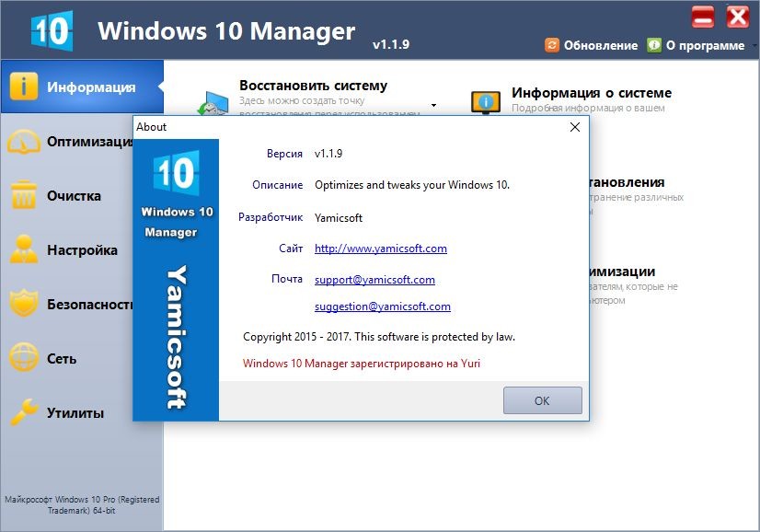Click the Информация о системе monitor icon

click(485, 101)
